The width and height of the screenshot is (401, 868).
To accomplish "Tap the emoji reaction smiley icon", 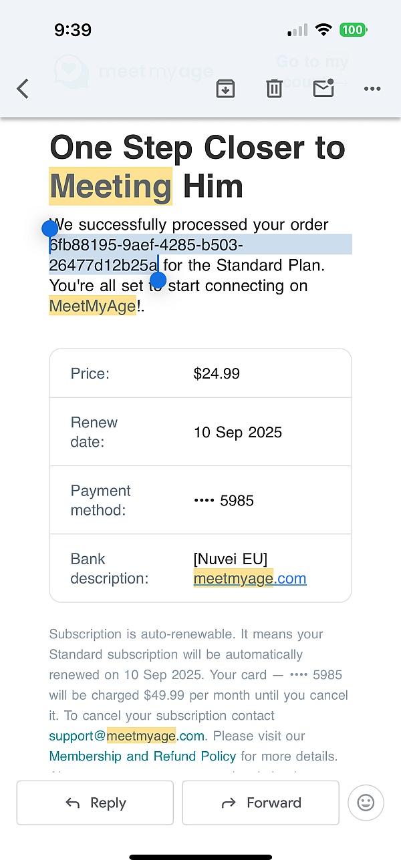I will (x=366, y=803).
